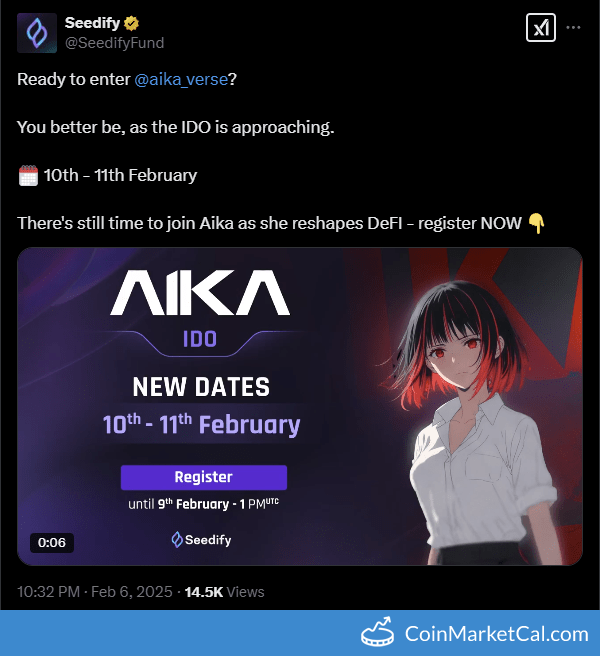Open the three-dot more options menu
Image resolution: width=600 pixels, height=656 pixels.
[x=573, y=28]
